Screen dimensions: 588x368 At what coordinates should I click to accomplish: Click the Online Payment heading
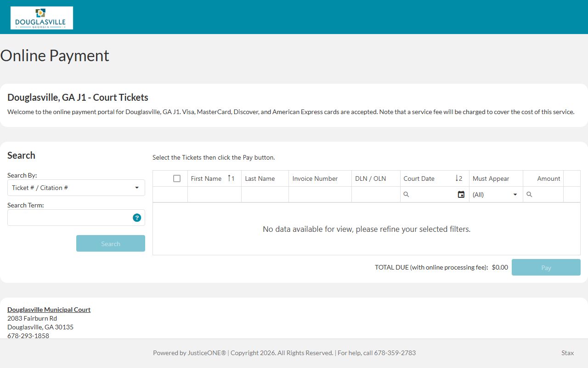[x=55, y=56]
